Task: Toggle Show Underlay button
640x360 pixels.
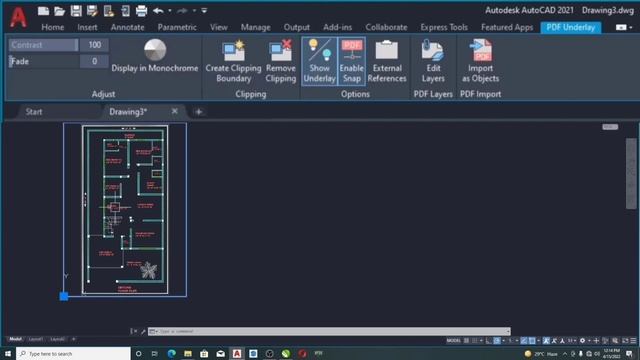Action: click(x=320, y=61)
